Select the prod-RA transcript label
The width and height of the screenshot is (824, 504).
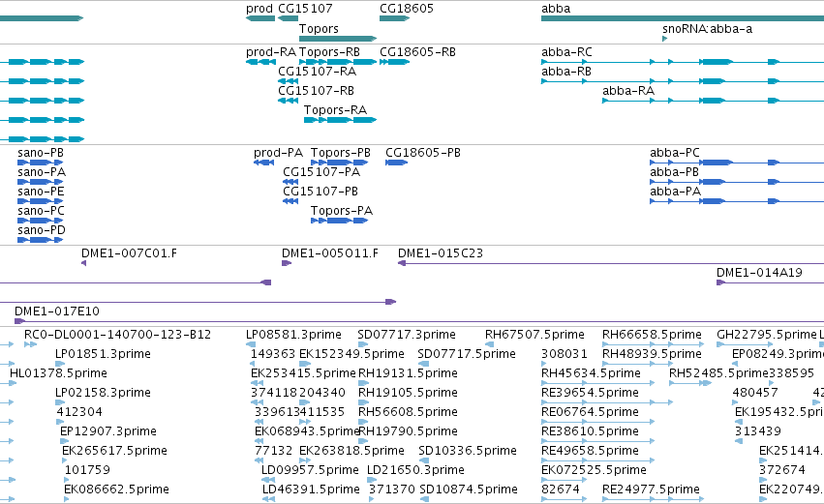(270, 52)
